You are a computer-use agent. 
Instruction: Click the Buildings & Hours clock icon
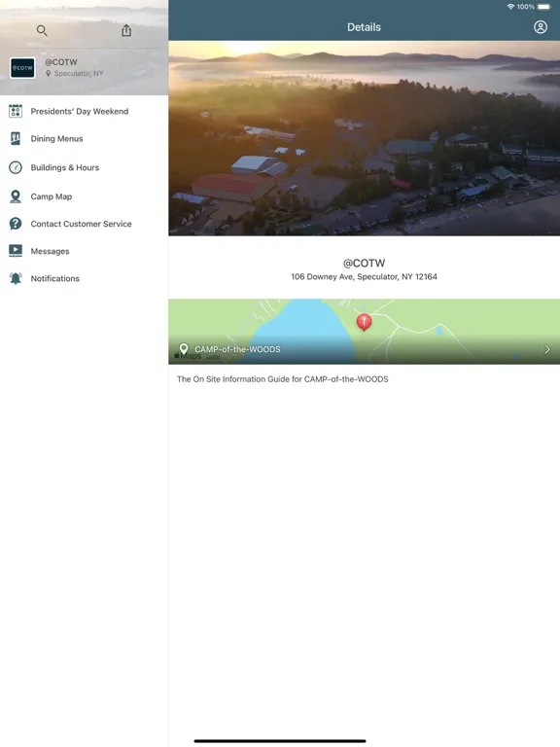[16, 167]
